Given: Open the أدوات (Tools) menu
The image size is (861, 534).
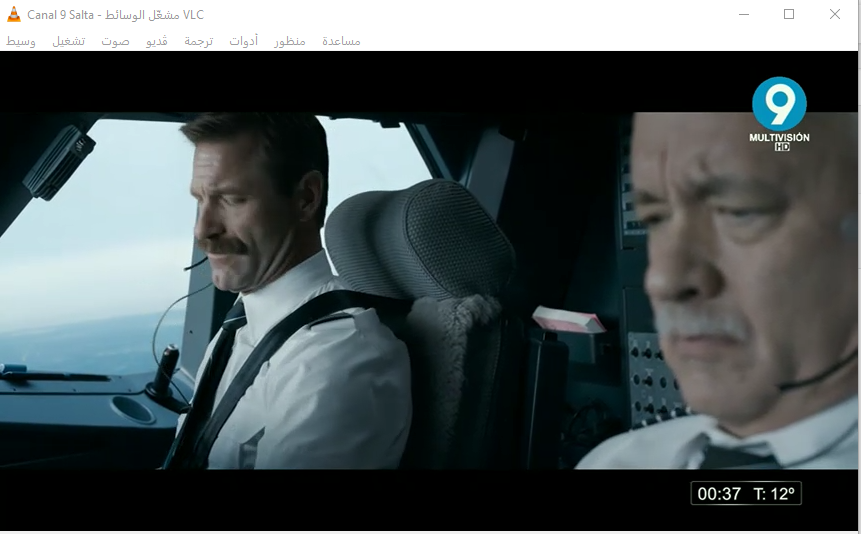Looking at the screenshot, I should pos(244,41).
